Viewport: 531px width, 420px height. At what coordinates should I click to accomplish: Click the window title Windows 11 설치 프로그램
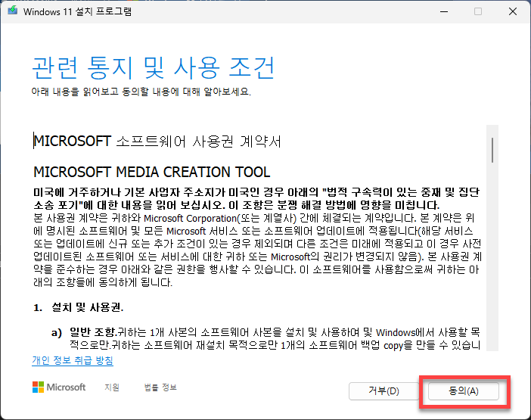tap(77, 11)
